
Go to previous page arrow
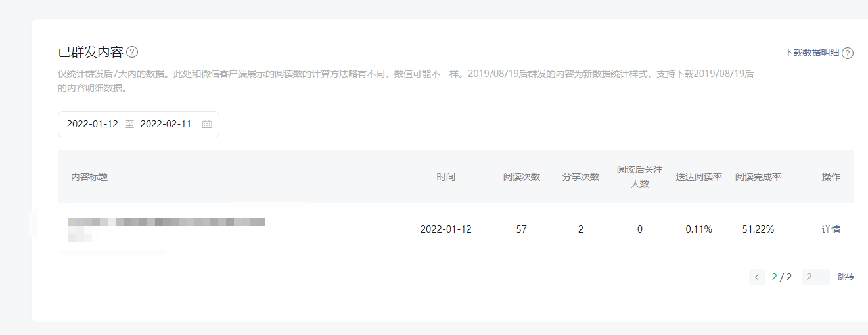click(757, 277)
